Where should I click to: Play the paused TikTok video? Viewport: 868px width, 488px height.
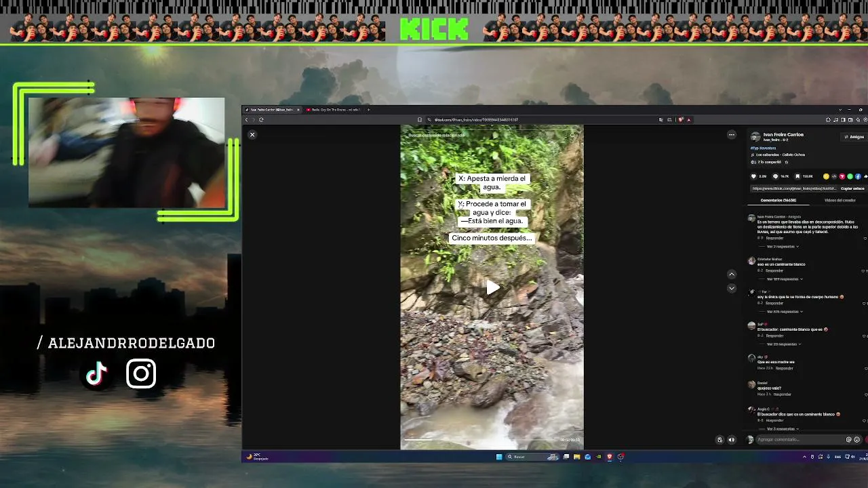pyautogui.click(x=492, y=287)
